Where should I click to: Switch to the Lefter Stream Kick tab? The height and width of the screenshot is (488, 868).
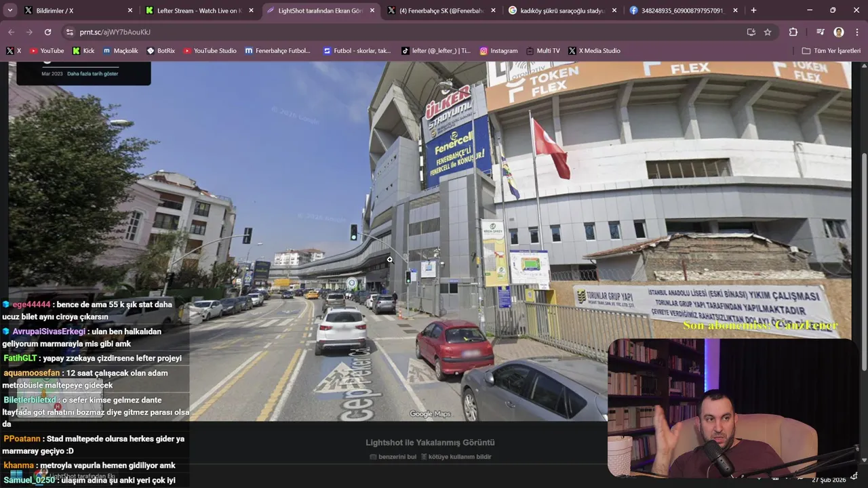point(199,10)
